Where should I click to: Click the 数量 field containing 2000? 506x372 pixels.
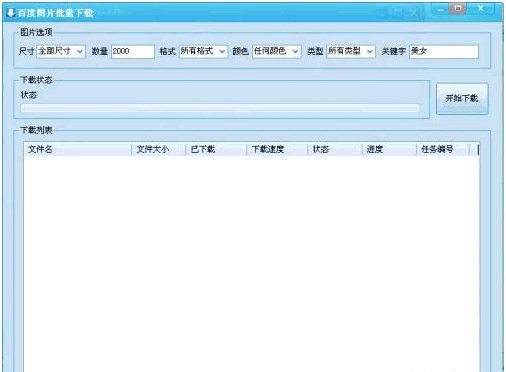pyautogui.click(x=133, y=51)
